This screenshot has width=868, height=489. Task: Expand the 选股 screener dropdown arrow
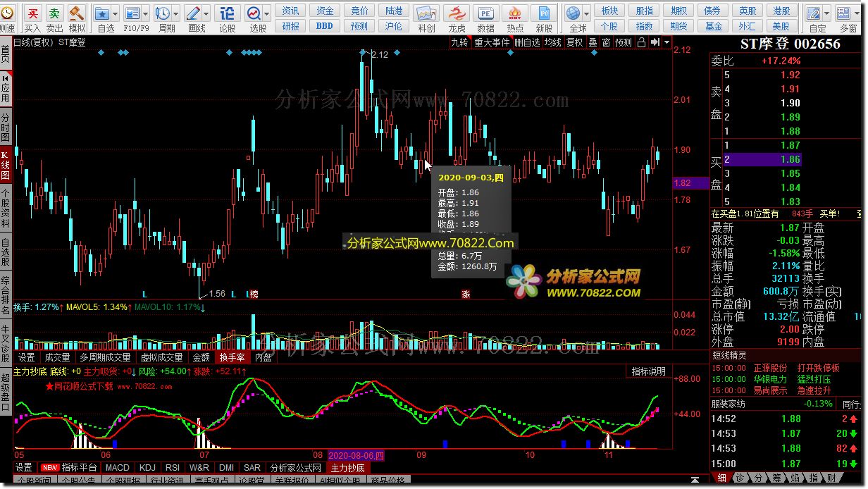tap(266, 13)
